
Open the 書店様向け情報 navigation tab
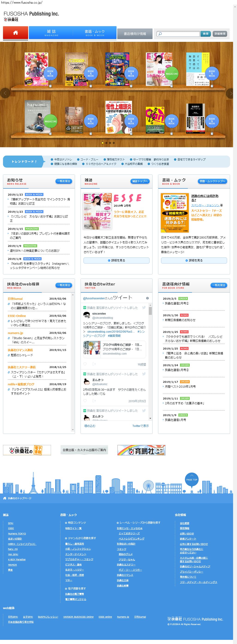click(x=135, y=34)
